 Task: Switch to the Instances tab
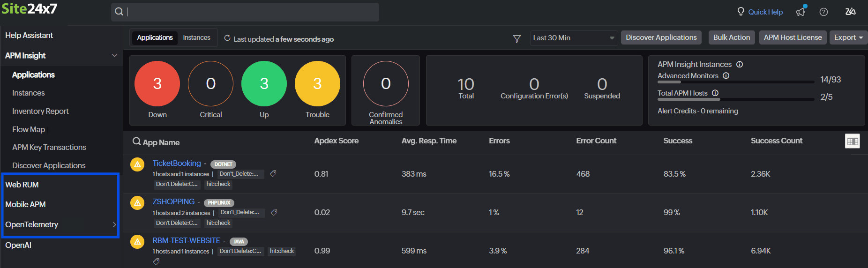[x=196, y=37]
